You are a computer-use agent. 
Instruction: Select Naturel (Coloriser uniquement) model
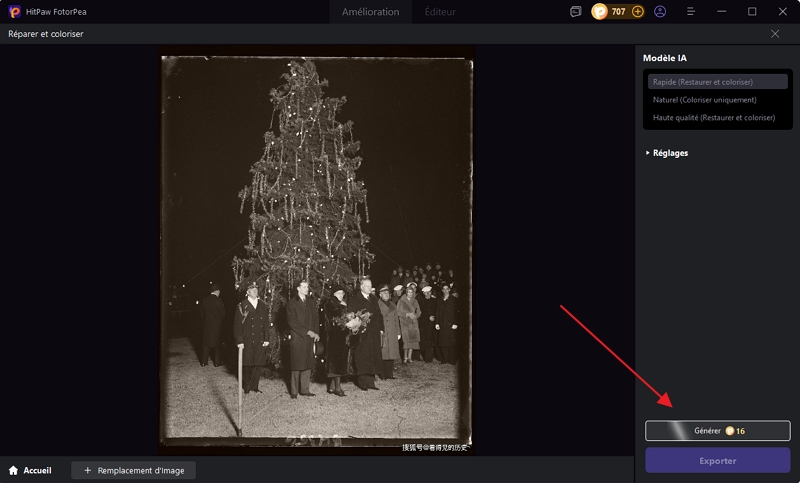717,100
